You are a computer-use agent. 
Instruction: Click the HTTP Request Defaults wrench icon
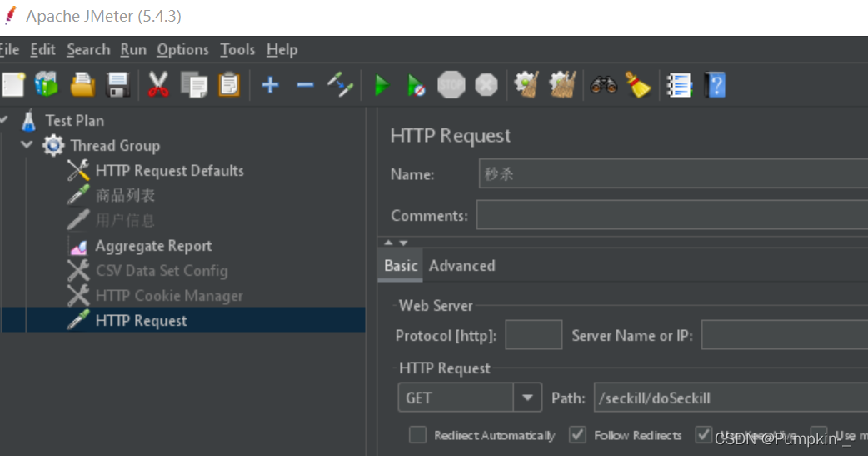[78, 171]
